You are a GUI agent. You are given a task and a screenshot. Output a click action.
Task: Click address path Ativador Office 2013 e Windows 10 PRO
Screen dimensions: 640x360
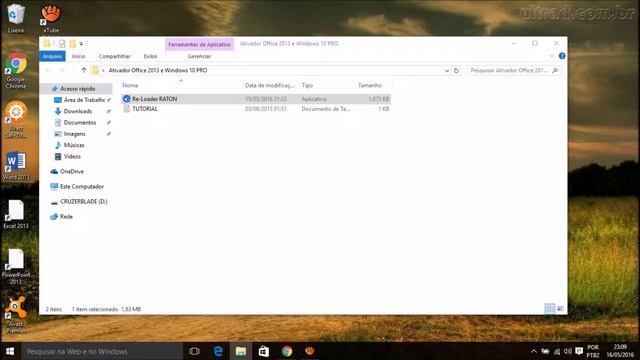[158, 70]
